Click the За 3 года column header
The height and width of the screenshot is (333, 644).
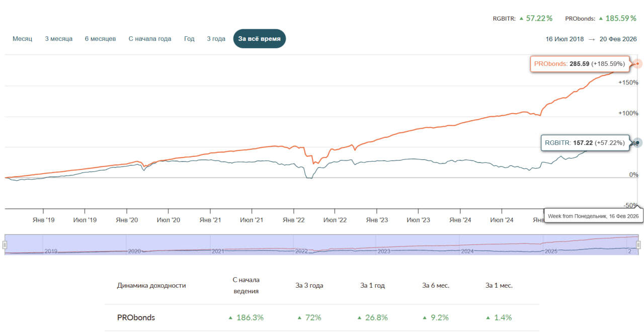(309, 285)
